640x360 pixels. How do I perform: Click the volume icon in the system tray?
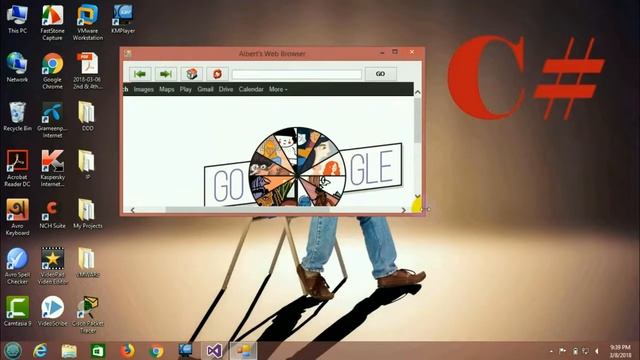[597, 351]
